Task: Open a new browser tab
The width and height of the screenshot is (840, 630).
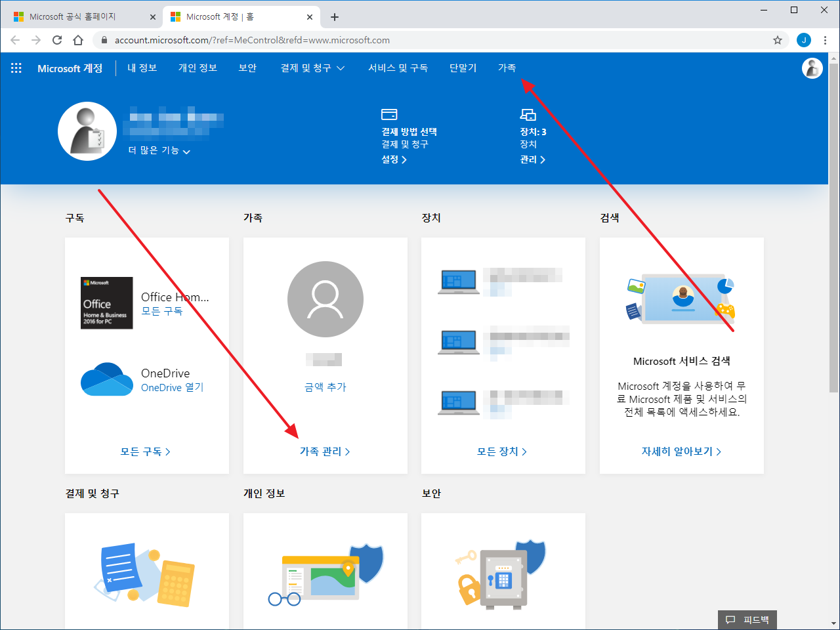Action: [x=335, y=17]
